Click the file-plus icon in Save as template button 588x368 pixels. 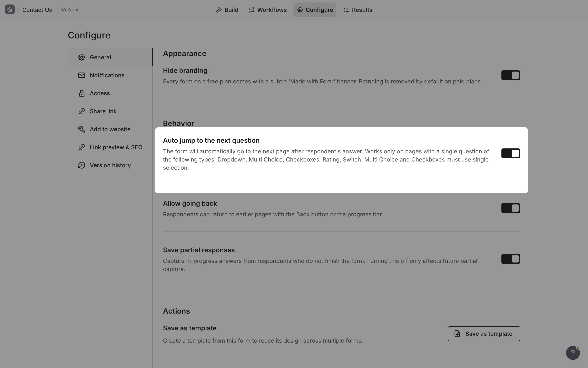coord(457,333)
